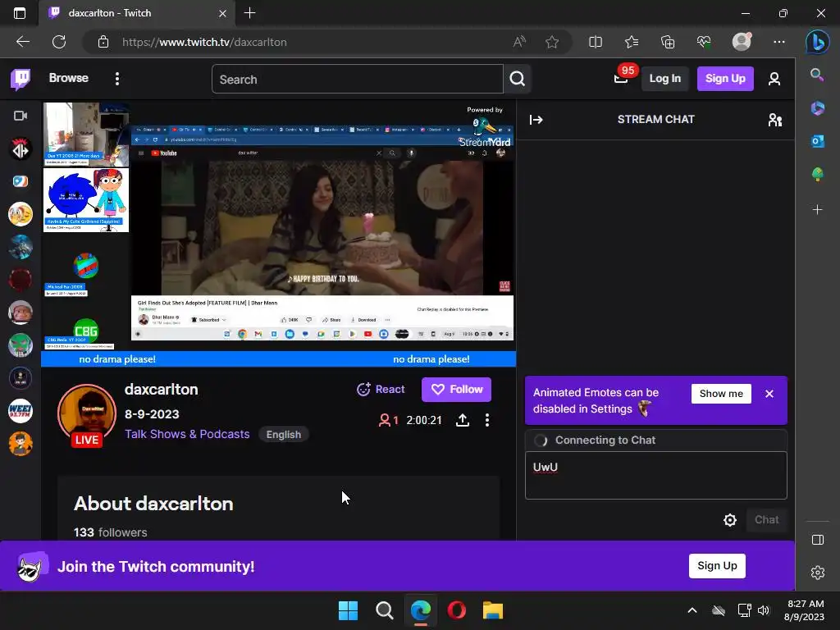Image resolution: width=840 pixels, height=630 pixels.
Task: Dismiss the Animated Emotes notice
Action: (x=769, y=394)
